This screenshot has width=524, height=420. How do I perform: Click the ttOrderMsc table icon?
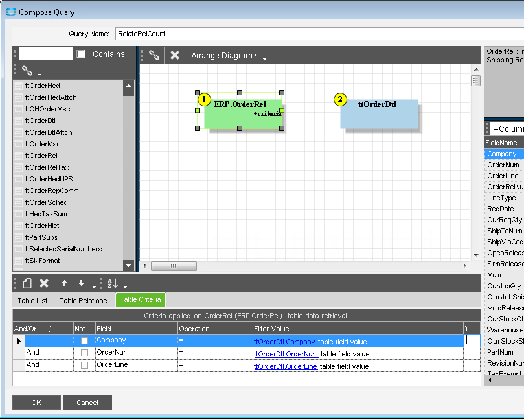coord(18,144)
